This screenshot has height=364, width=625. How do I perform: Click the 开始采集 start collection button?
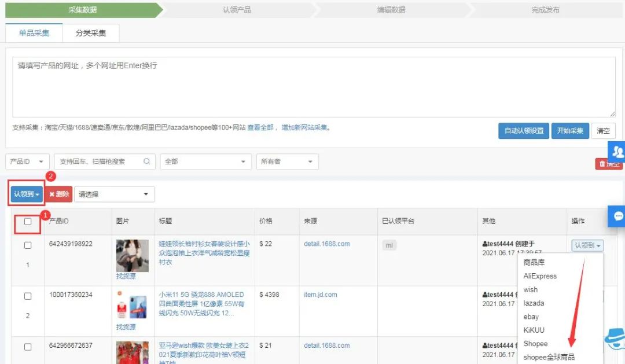coord(570,131)
